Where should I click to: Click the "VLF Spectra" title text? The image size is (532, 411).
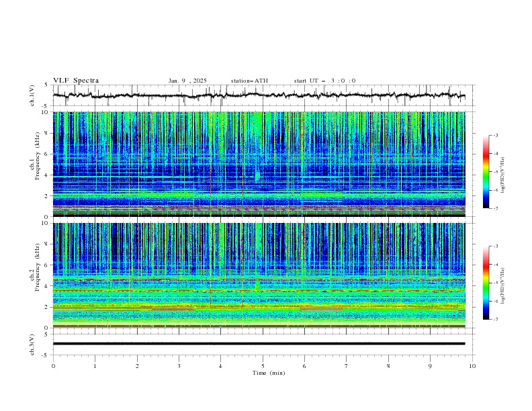tap(76, 81)
